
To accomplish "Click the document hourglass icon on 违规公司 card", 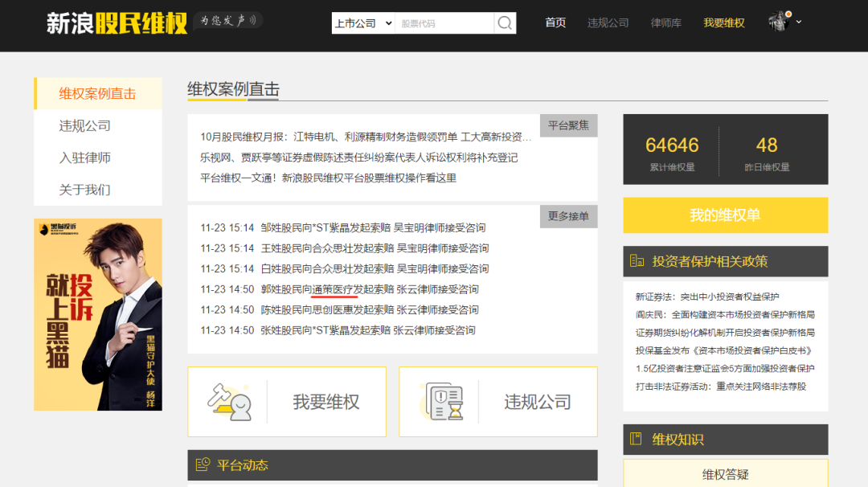I will tap(442, 401).
